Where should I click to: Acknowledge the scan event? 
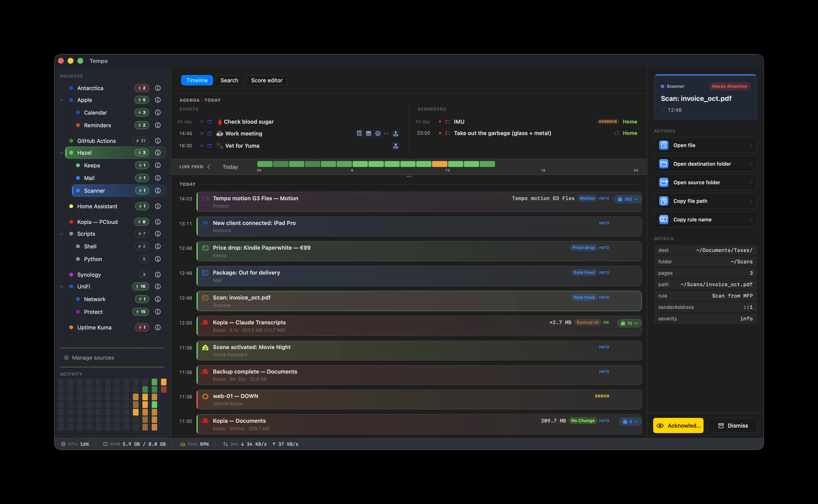678,425
